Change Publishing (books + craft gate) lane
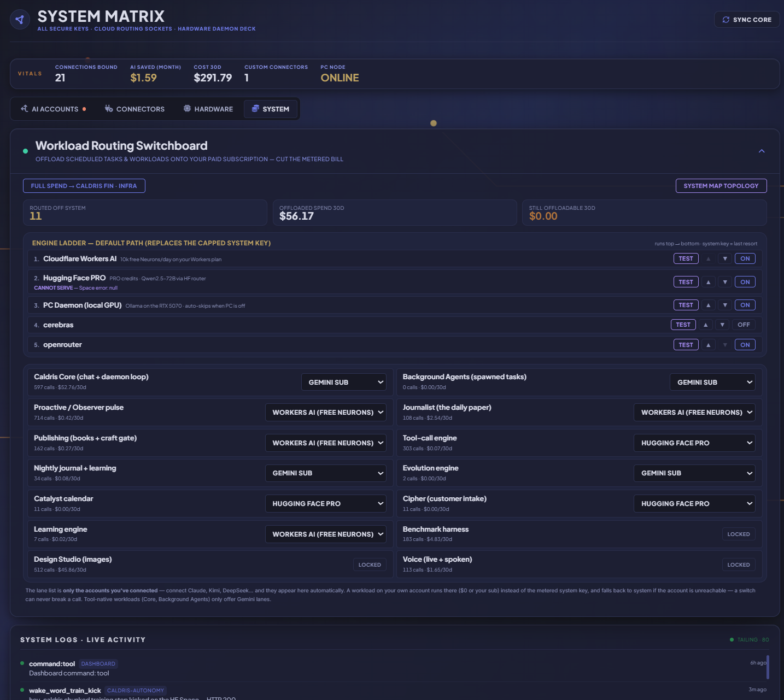The height and width of the screenshot is (700, 784). tap(326, 443)
